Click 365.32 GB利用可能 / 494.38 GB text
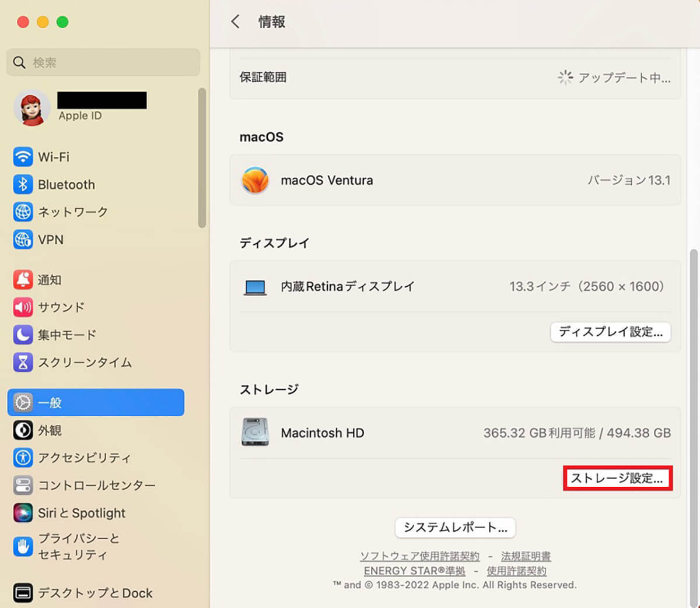 click(577, 433)
